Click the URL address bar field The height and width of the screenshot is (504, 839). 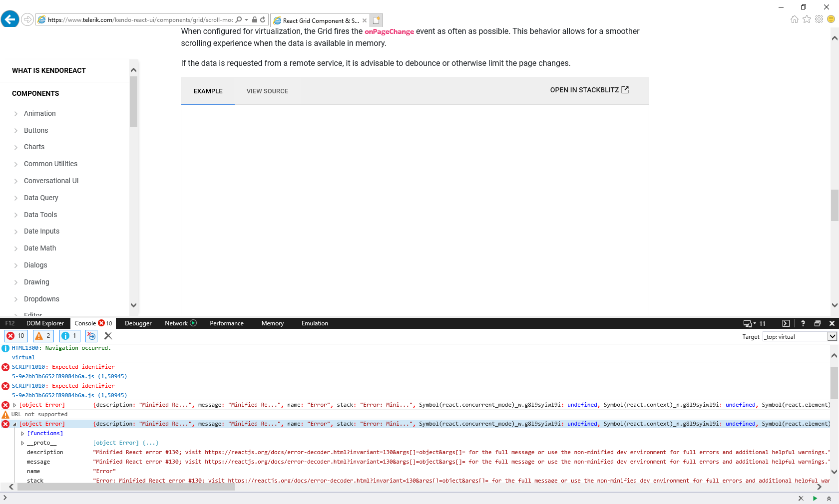pyautogui.click(x=140, y=20)
